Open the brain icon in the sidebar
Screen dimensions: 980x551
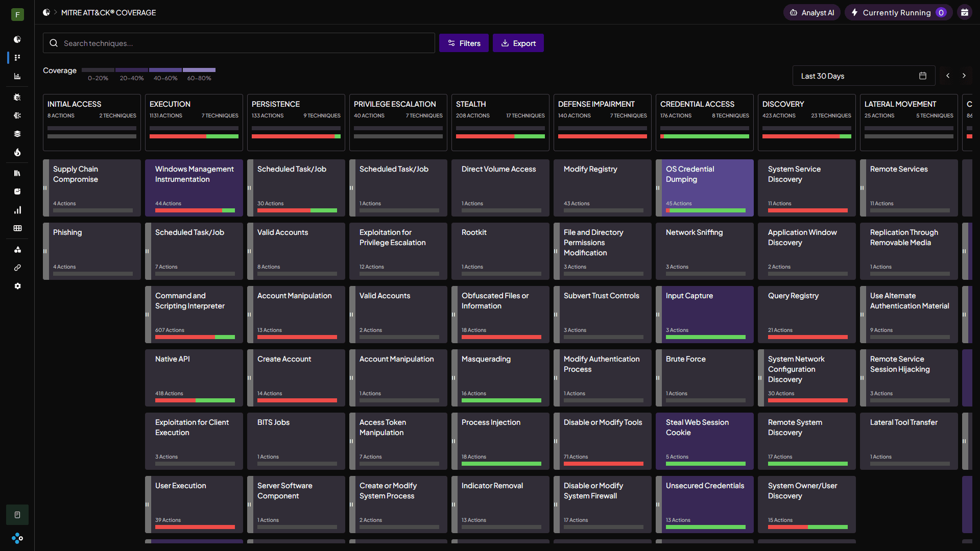(x=17, y=115)
